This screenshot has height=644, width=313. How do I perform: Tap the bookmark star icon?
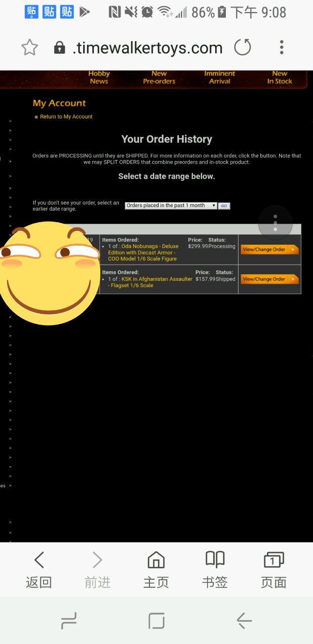30,48
